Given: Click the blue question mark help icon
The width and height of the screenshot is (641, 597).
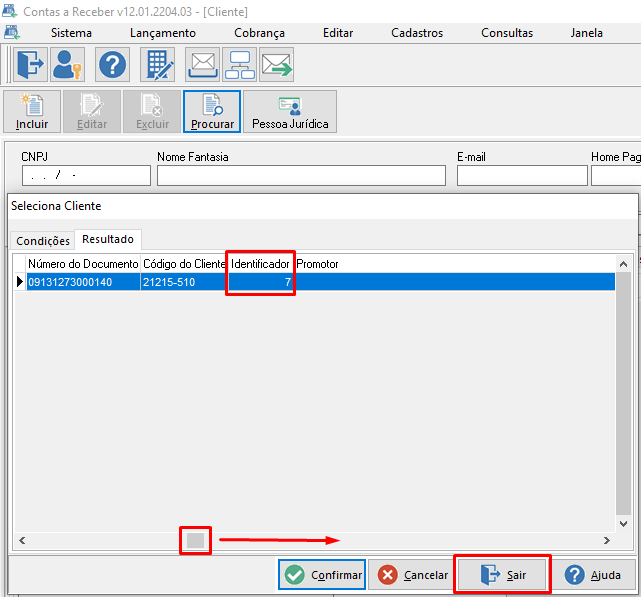Looking at the screenshot, I should [112, 65].
